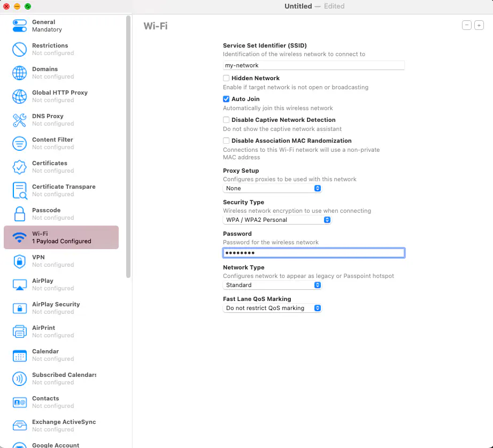This screenshot has width=493, height=448.
Task: Open the Calendar payload icon
Action: [x=19, y=355]
